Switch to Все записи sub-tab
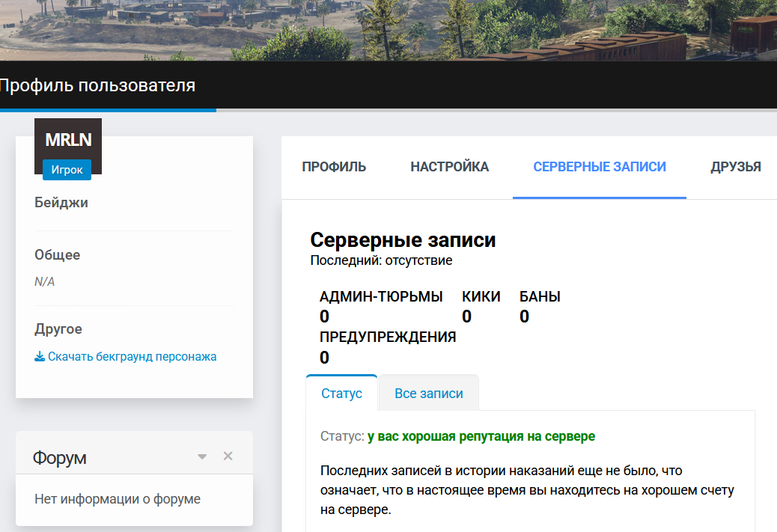 429,394
